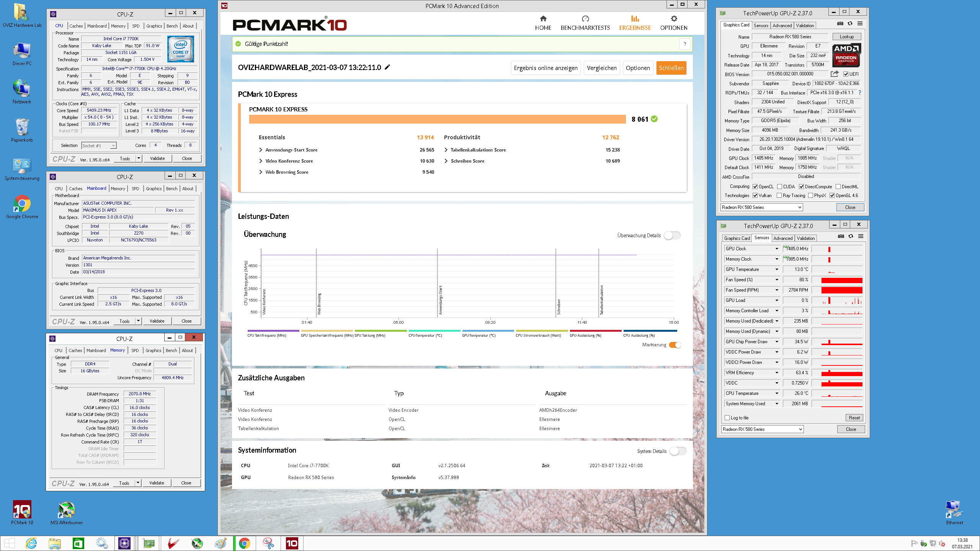
Task: Toggle the Ray Tracing checkbox in GPU-Z
Action: [x=779, y=196]
